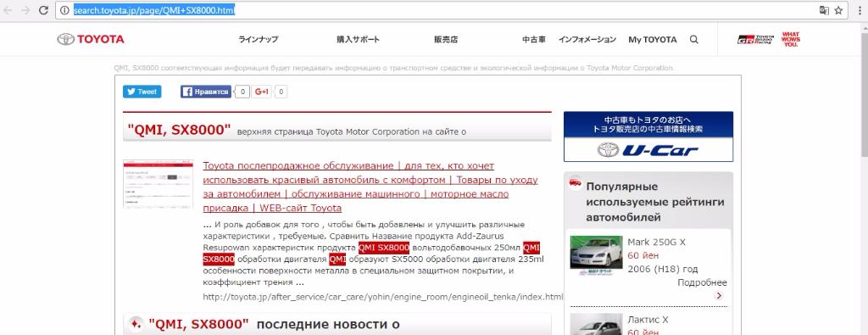The height and width of the screenshot is (335, 868).
Task: Click the engineoil_tenka result URL text
Action: click(x=383, y=297)
